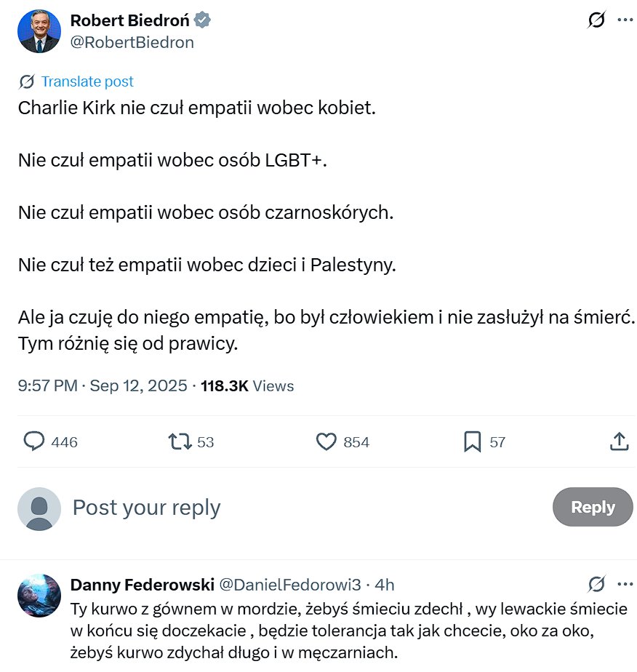Share the post via the upload icon
The height and width of the screenshot is (672, 637).
point(619,441)
